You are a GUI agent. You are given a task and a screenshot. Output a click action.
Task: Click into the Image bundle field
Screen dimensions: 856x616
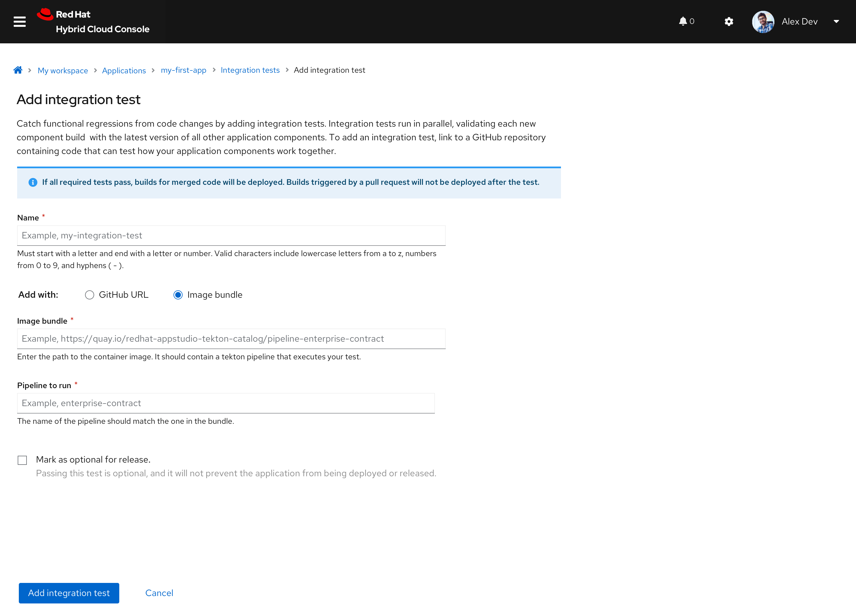tap(231, 339)
